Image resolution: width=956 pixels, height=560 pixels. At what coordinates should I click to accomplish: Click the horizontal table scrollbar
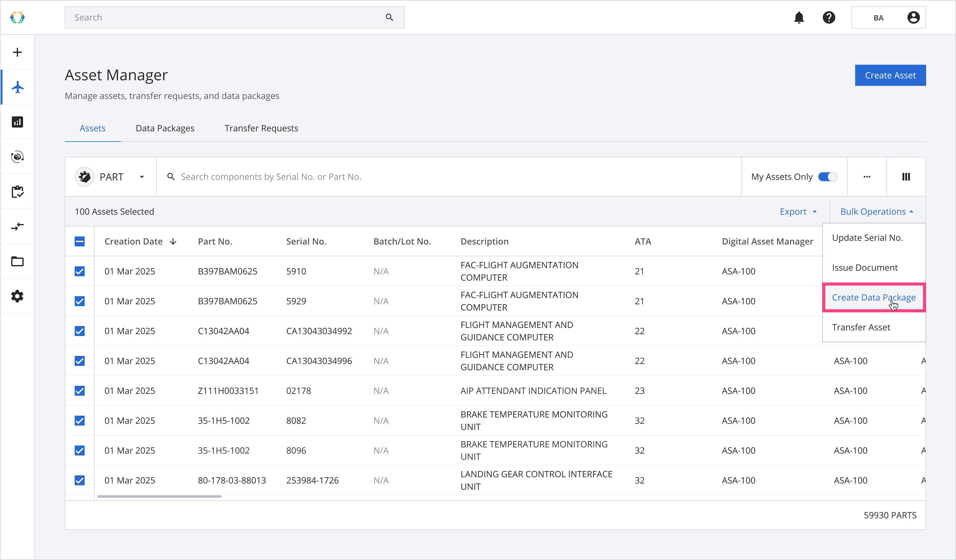pyautogui.click(x=159, y=496)
